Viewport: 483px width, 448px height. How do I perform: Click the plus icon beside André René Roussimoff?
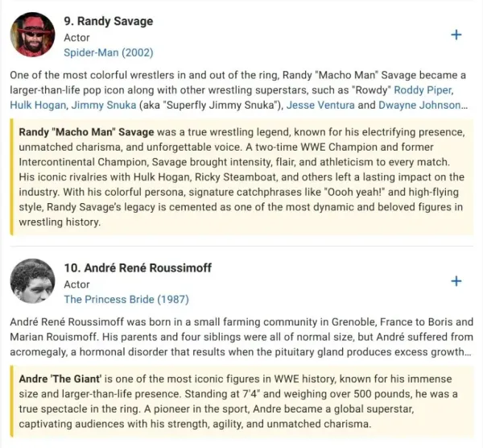click(456, 281)
